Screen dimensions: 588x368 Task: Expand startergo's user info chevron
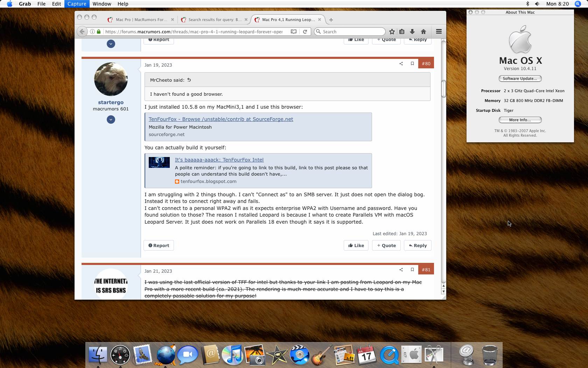coord(111,120)
